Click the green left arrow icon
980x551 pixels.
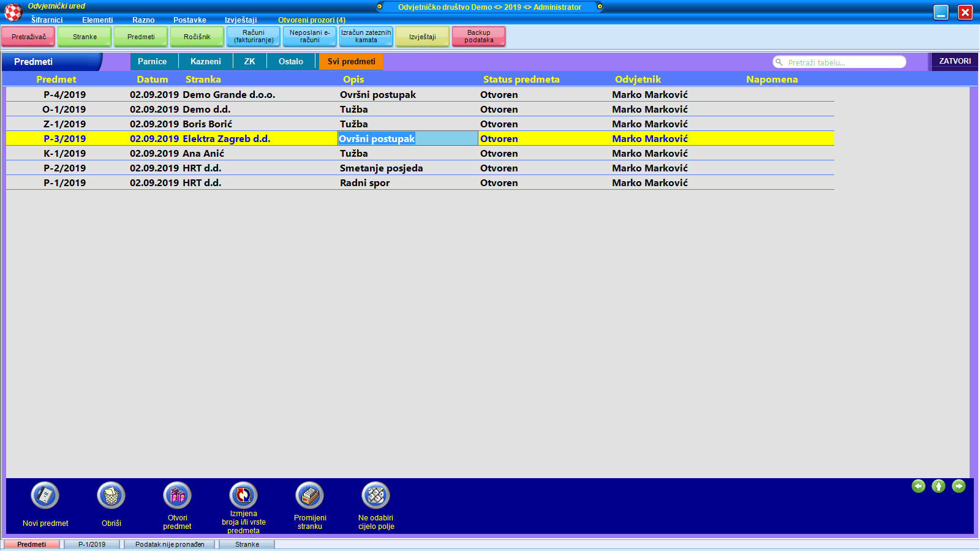pyautogui.click(x=918, y=486)
